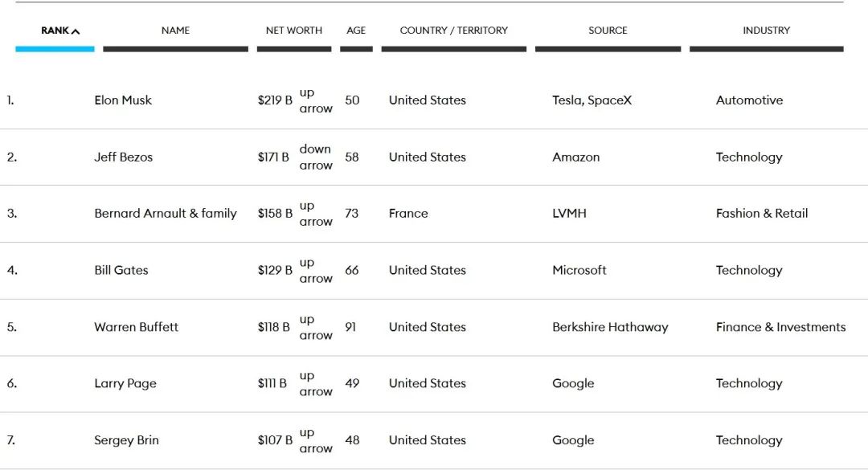Click up arrow next to Bill Gates's $129 B
This screenshot has height=470, width=868.
[315, 271]
